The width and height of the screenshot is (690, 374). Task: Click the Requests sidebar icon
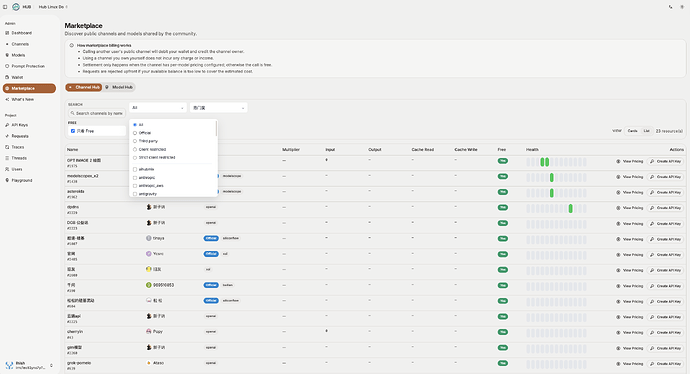[7, 136]
